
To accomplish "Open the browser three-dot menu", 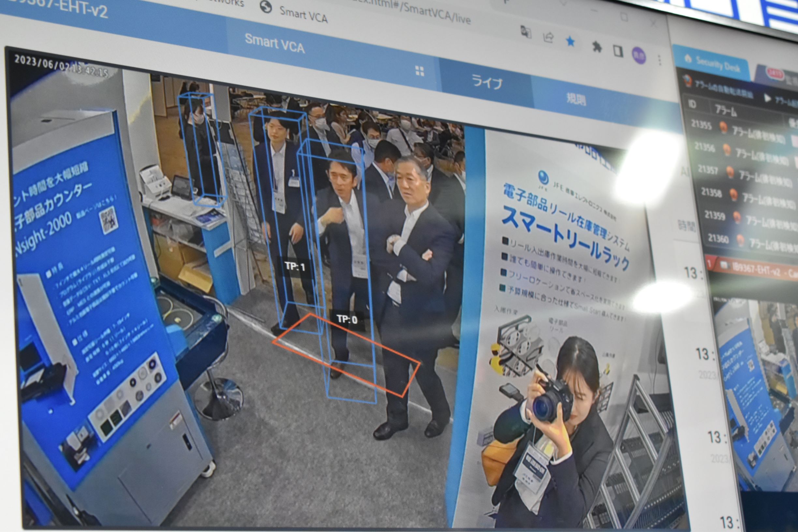I will [x=659, y=60].
